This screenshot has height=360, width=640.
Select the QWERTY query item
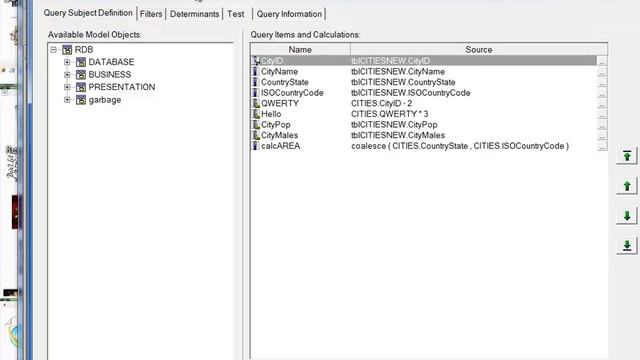click(x=280, y=103)
